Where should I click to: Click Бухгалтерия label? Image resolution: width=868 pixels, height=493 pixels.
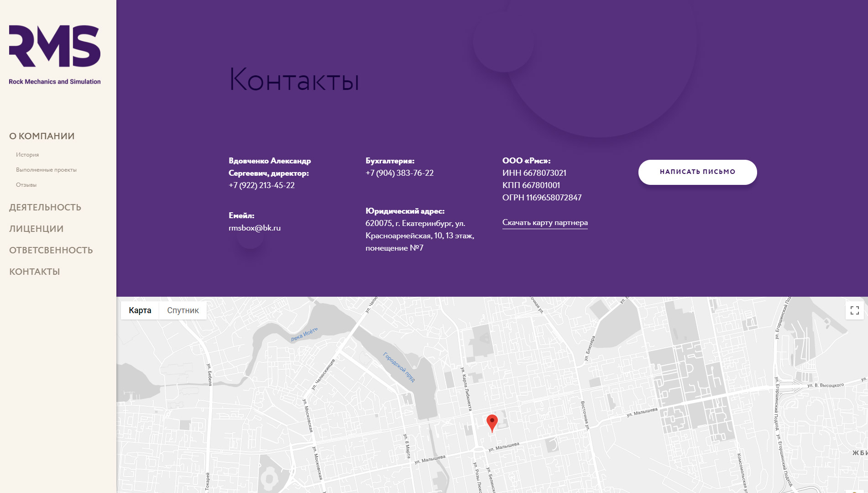pyautogui.click(x=390, y=161)
